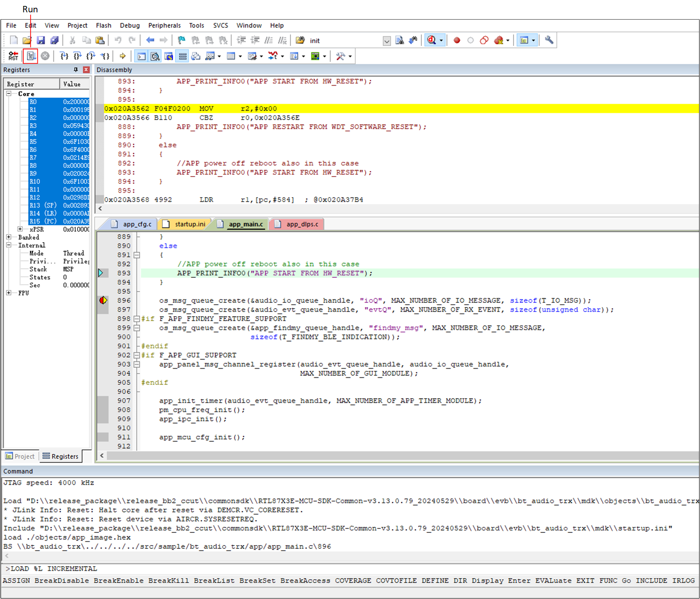Click breakpoint marker at line 896
This screenshot has height=599, width=700.
tap(104, 300)
